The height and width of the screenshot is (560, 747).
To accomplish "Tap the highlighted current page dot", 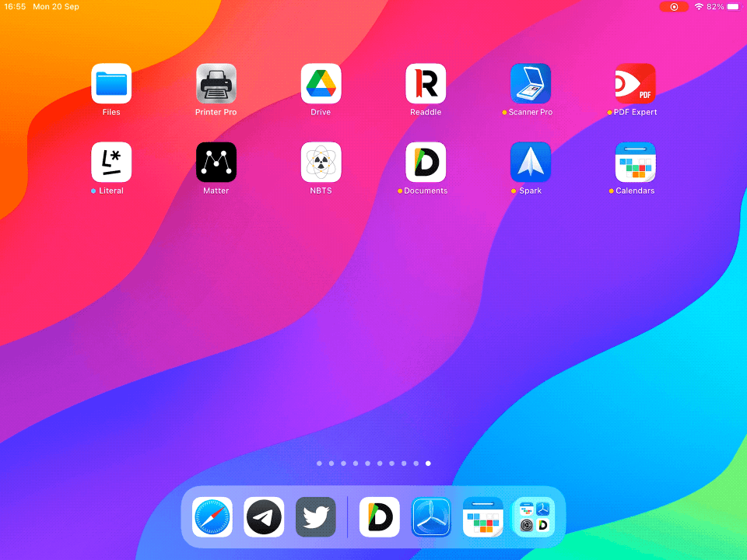I will [428, 464].
